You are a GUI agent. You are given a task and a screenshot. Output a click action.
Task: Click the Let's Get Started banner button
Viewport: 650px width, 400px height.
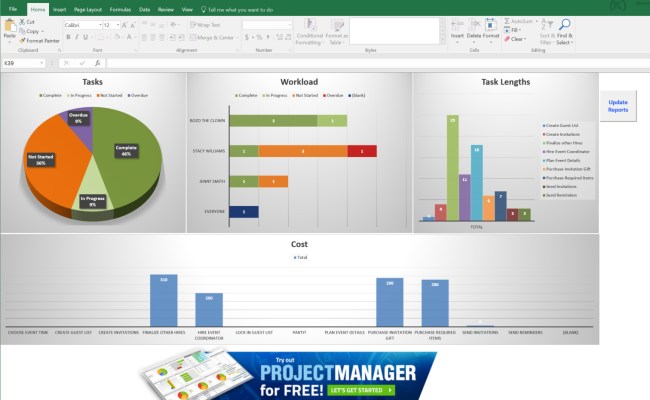pyautogui.click(x=361, y=390)
